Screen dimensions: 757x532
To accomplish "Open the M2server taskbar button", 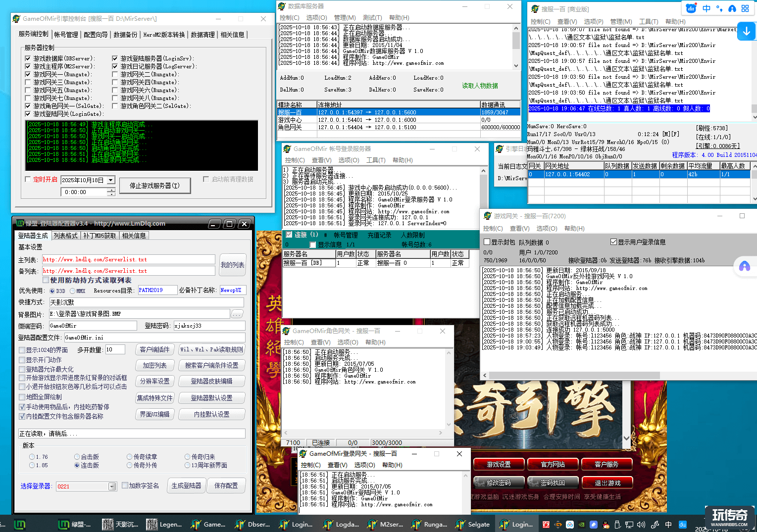I will tap(384, 524).
